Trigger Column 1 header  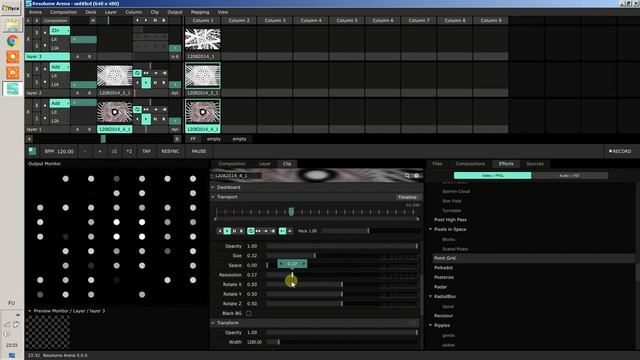203,20
